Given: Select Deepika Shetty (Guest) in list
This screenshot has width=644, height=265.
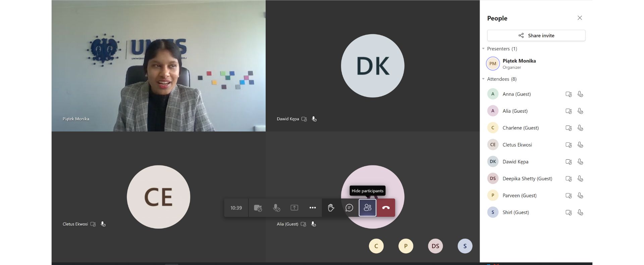Looking at the screenshot, I should pyautogui.click(x=527, y=178).
